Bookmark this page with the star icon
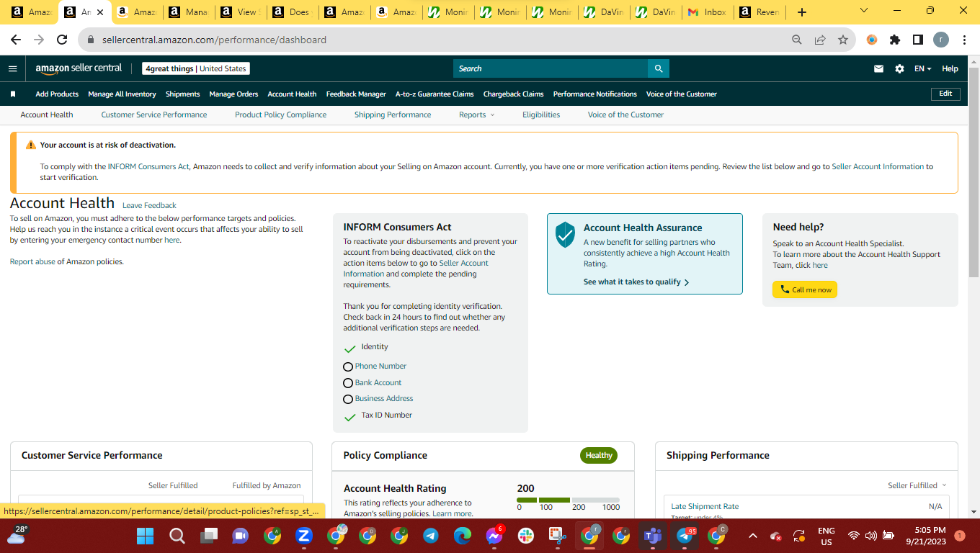This screenshot has width=980, height=553. pyautogui.click(x=843, y=40)
